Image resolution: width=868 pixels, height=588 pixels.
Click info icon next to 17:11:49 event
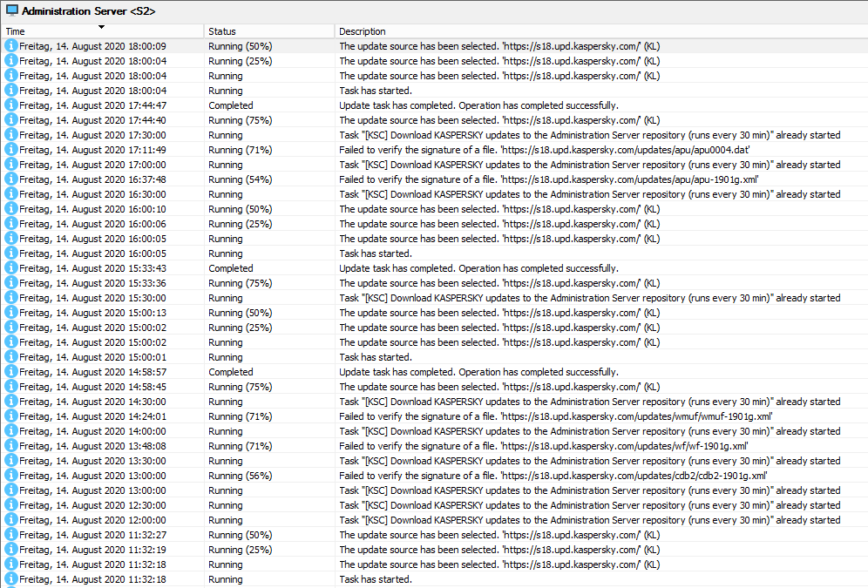pyautogui.click(x=10, y=149)
